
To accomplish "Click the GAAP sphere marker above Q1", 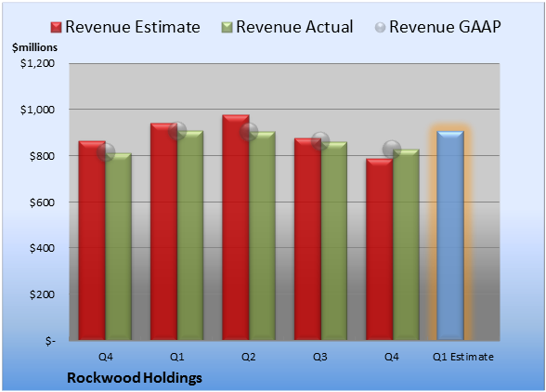I will pos(177,131).
